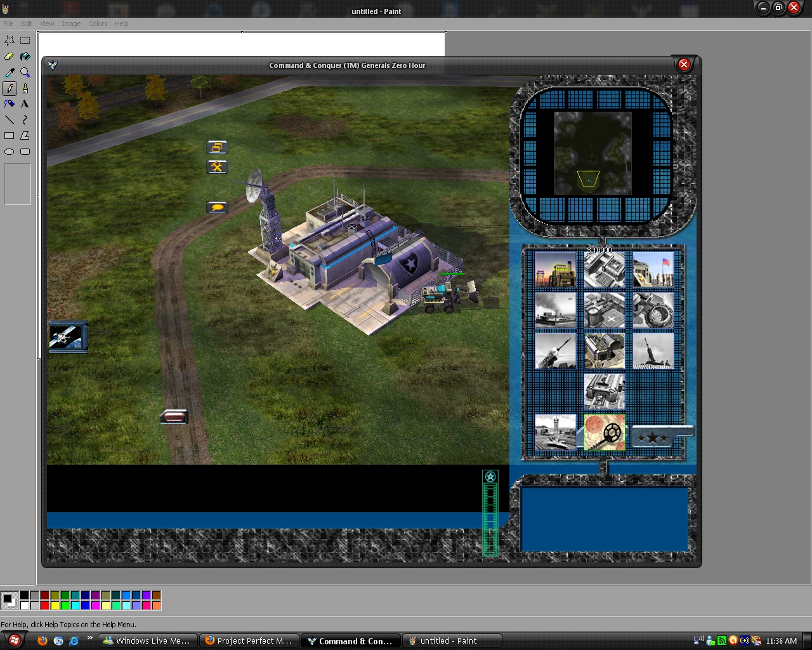
Task: Choose the yellow color swatch
Action: point(55,605)
